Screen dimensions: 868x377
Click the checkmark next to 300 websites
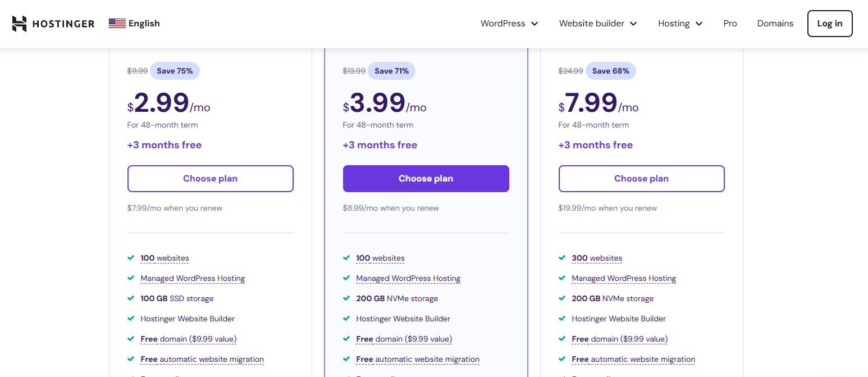click(561, 258)
